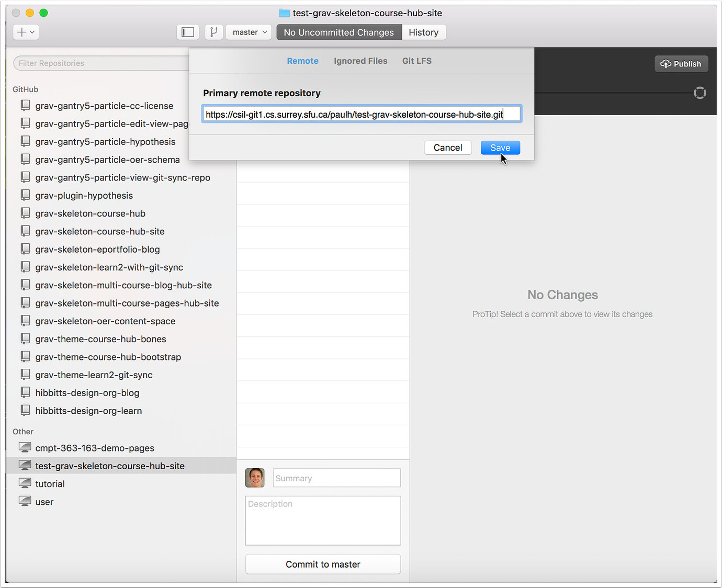The image size is (722, 588).
Task: Select the grav-skeleton-course-hub repository
Action: 90,213
